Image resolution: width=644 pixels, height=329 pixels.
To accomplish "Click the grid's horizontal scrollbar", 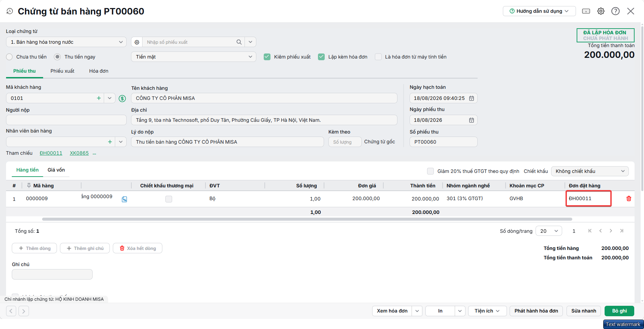I will coord(307,219).
